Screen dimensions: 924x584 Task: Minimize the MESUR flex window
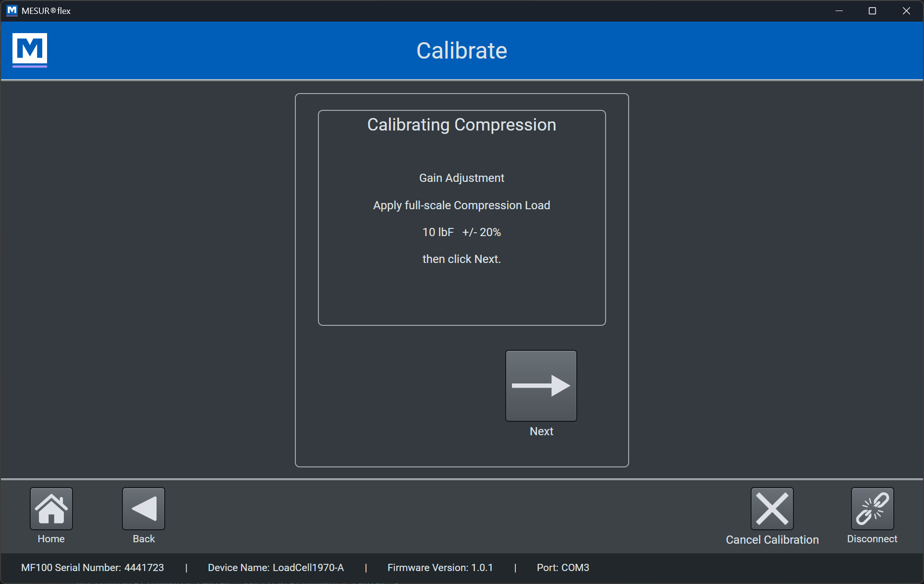(x=839, y=11)
